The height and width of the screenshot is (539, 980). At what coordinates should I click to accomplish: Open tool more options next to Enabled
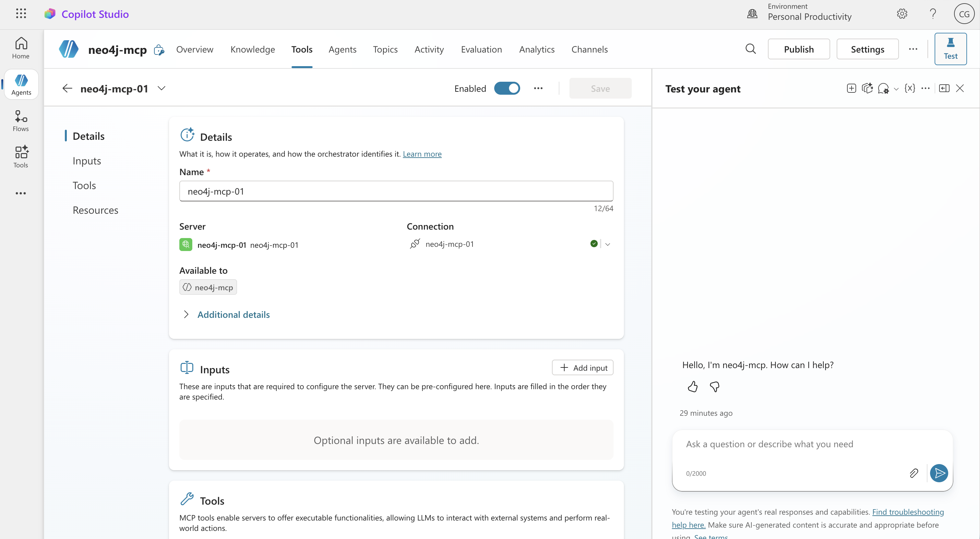[538, 88]
